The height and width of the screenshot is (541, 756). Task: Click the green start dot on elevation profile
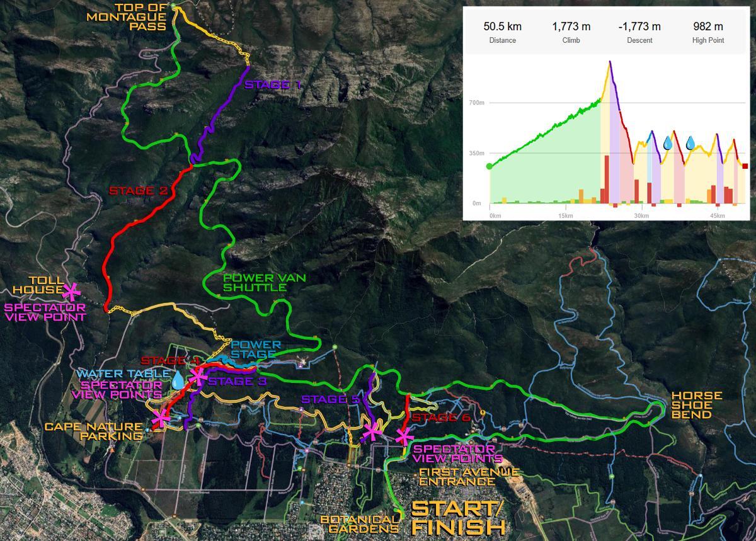click(x=490, y=166)
